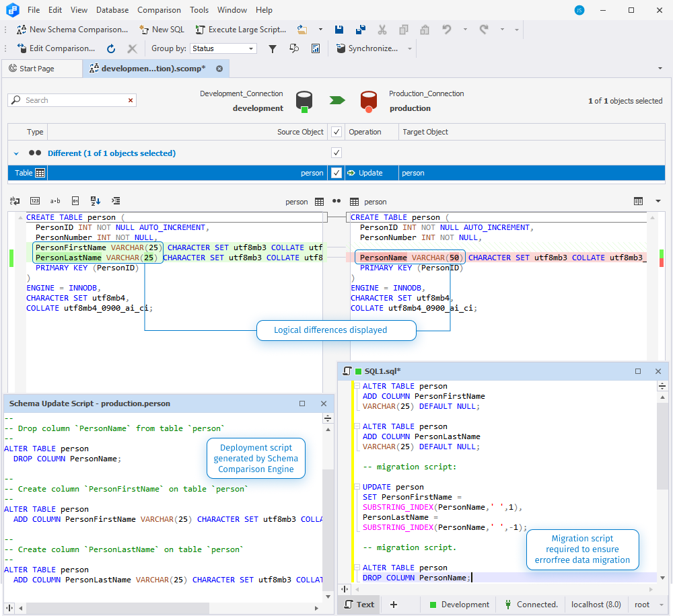
Task: Click the line numbers 123 icon
Action: (x=35, y=201)
